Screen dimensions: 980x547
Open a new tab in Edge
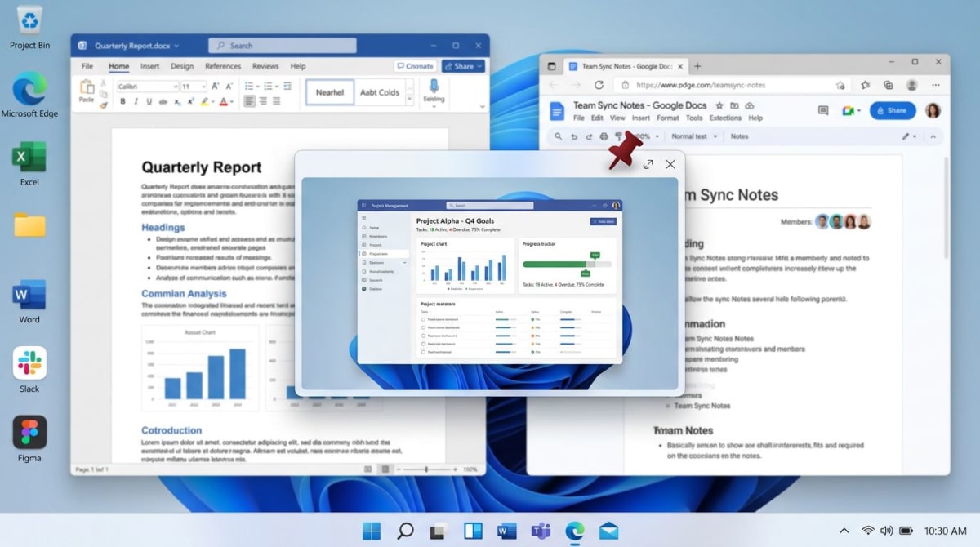697,66
